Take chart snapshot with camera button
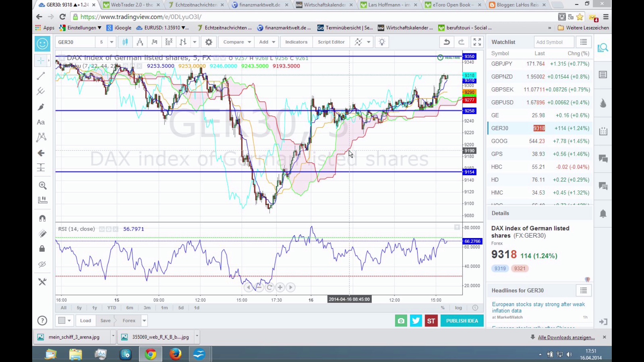Screen dimensions: 644x362 [401, 321]
